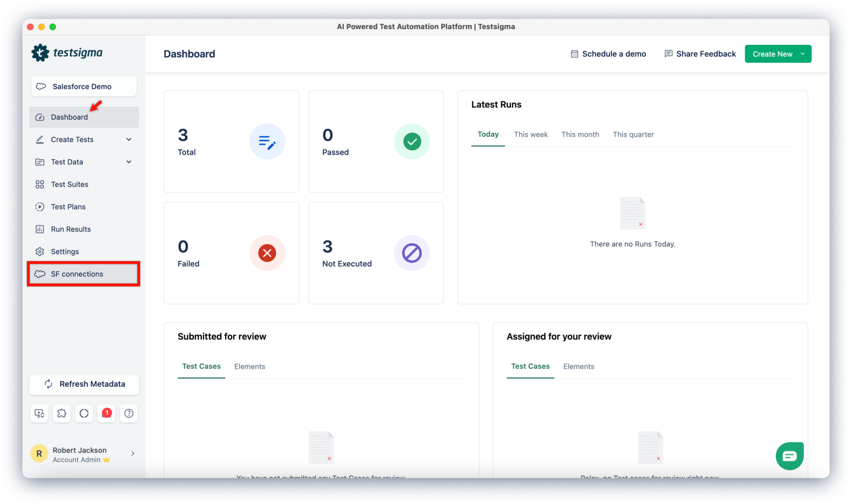The image size is (852, 504).
Task: Click the notification badge icon with count 1
Action: click(x=107, y=413)
